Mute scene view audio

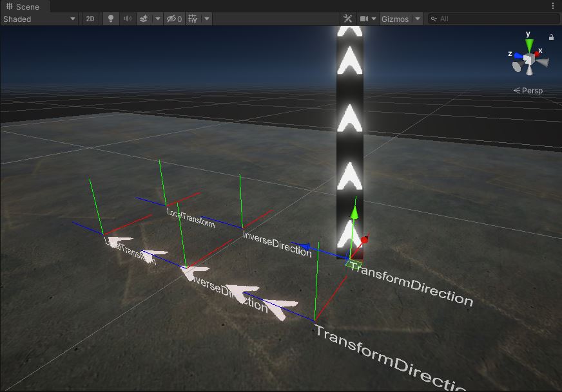coord(128,19)
